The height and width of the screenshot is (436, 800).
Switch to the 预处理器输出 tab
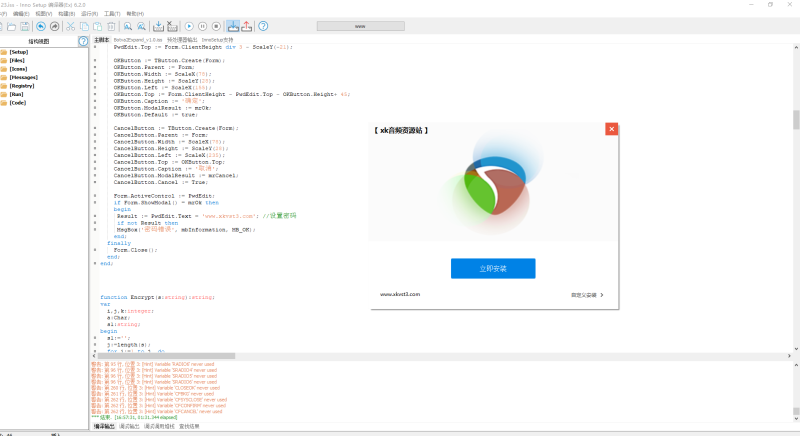point(182,40)
